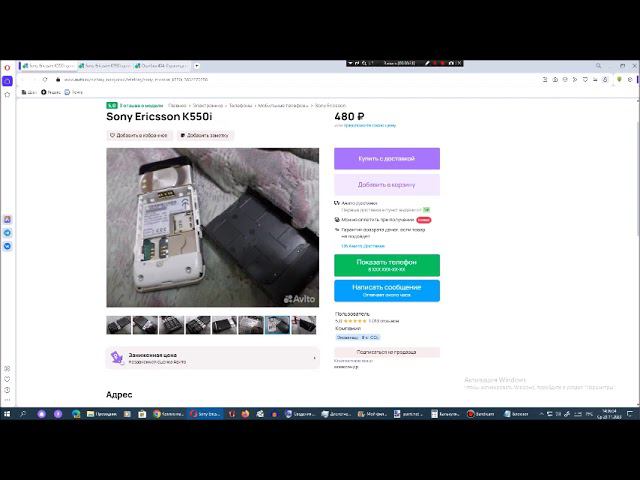This screenshot has width=640, height=480.
Task: Reload the page with the refresh icon
Action: (x=45, y=80)
